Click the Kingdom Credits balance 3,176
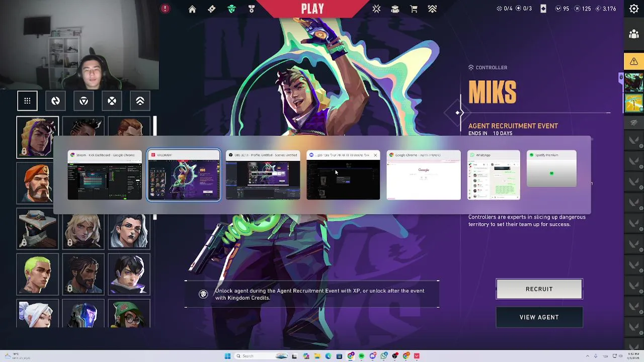The width and height of the screenshot is (644, 362). tap(605, 9)
